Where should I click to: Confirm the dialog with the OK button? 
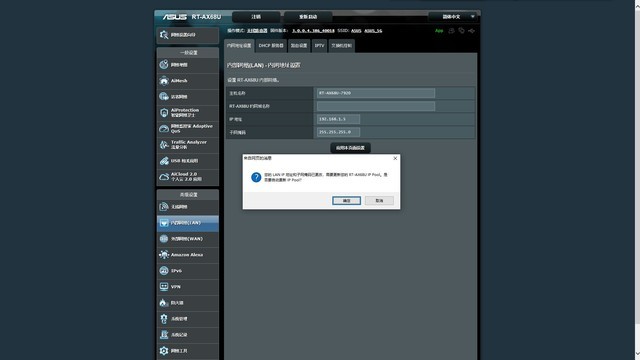coord(347,200)
